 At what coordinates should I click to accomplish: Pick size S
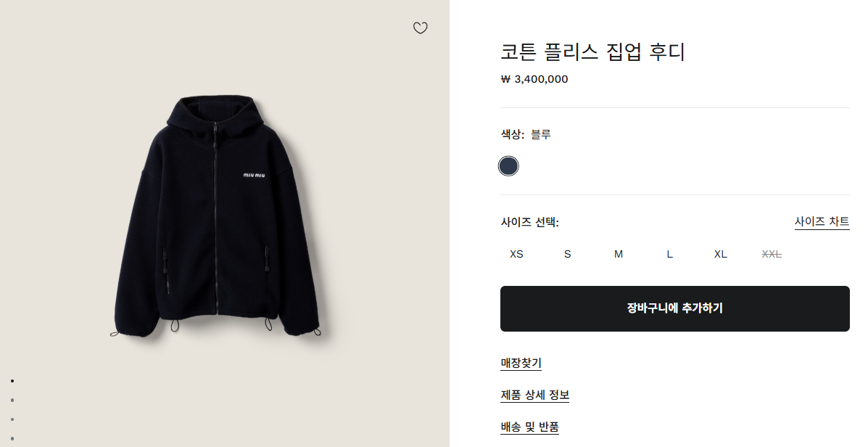pyautogui.click(x=568, y=254)
